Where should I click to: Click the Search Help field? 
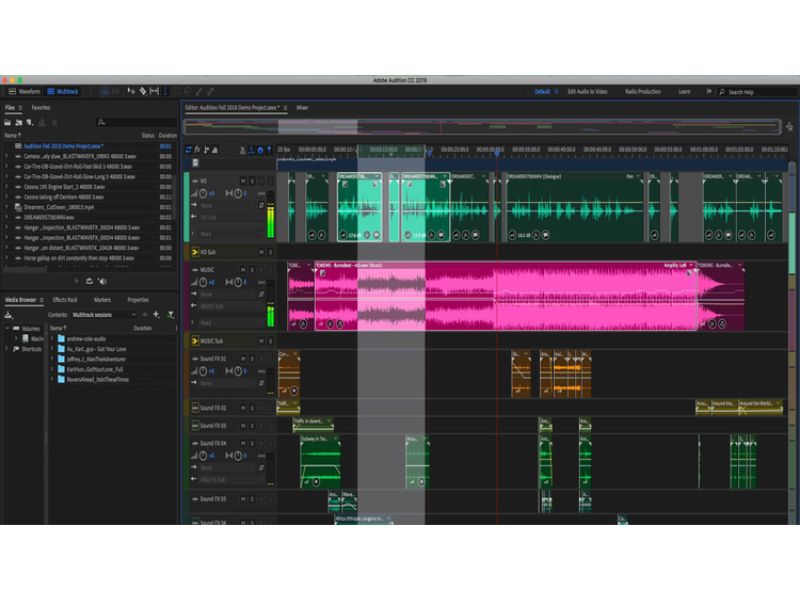point(755,91)
